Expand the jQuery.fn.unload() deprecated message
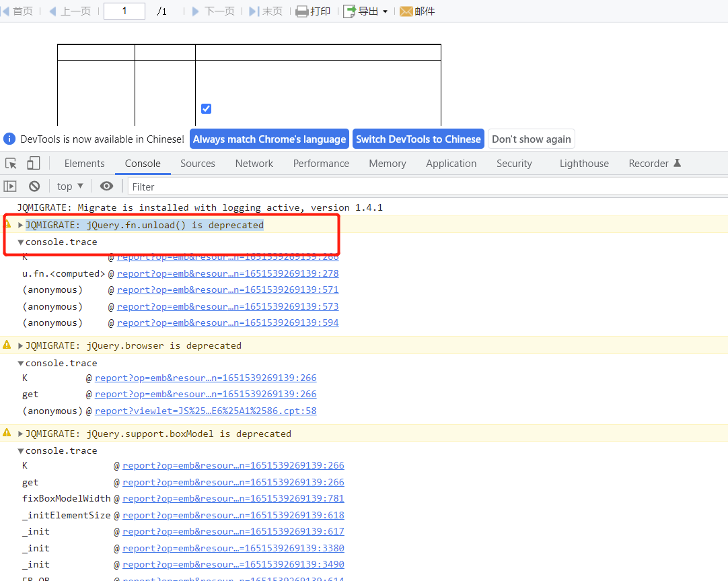The image size is (728, 581). 20,226
